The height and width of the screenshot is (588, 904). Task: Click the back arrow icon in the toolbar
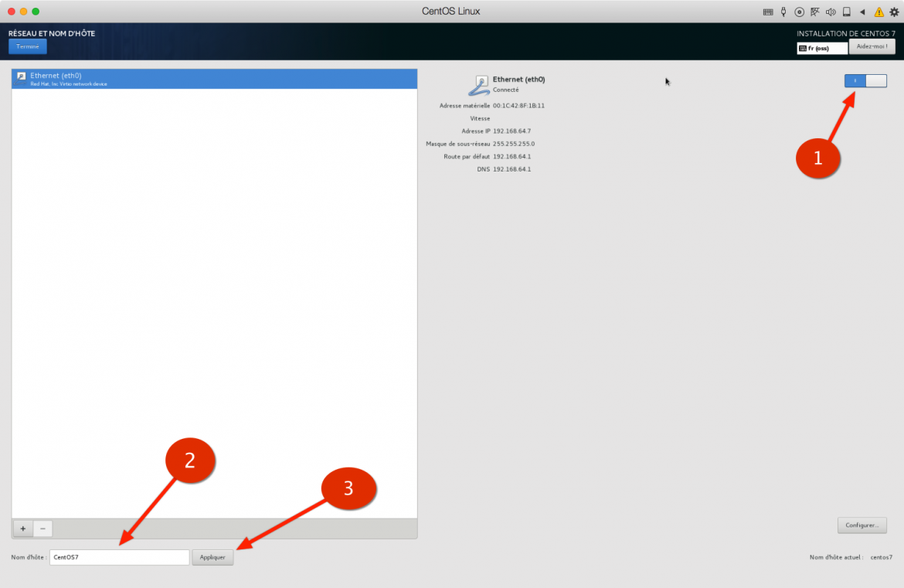click(x=862, y=12)
